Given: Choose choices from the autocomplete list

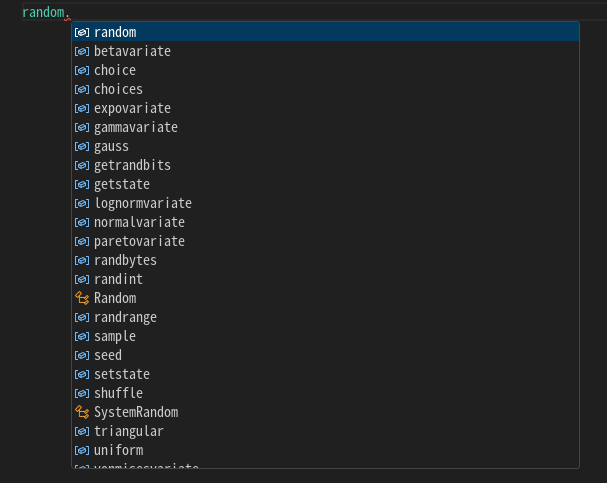Looking at the screenshot, I should point(118,89).
